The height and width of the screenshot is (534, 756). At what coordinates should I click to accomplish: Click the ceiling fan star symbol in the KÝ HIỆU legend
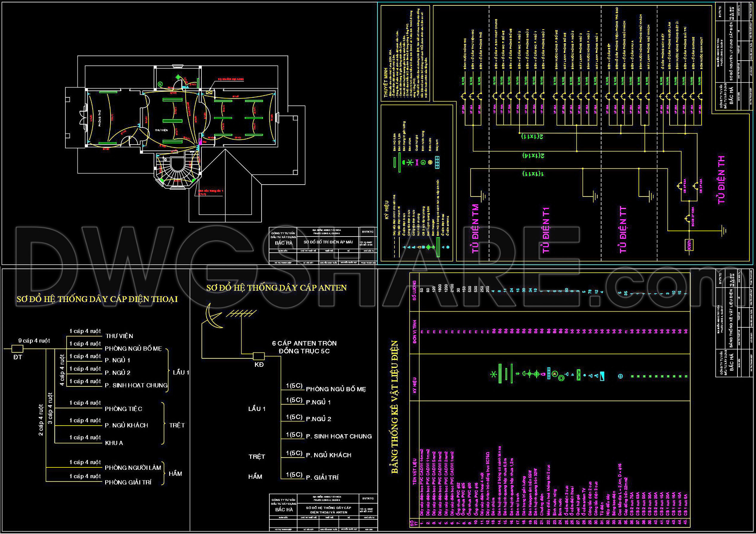[410, 162]
